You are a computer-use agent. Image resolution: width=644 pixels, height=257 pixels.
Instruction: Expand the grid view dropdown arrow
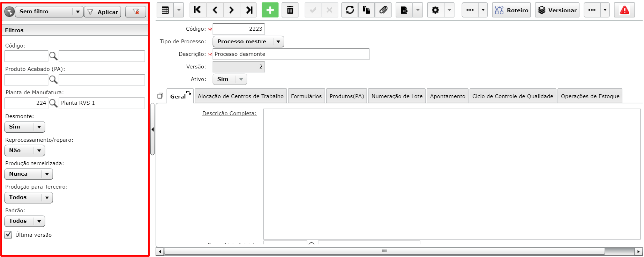pos(179,10)
